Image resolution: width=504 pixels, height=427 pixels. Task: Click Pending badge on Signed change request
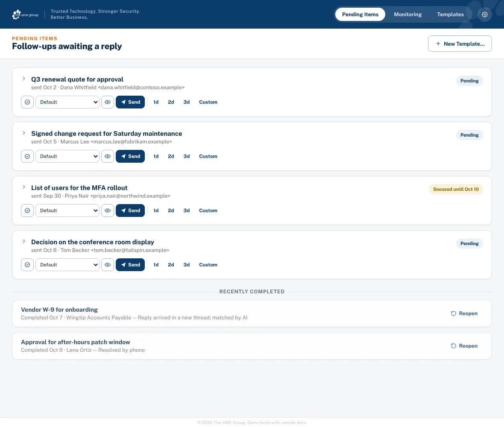pyautogui.click(x=469, y=135)
